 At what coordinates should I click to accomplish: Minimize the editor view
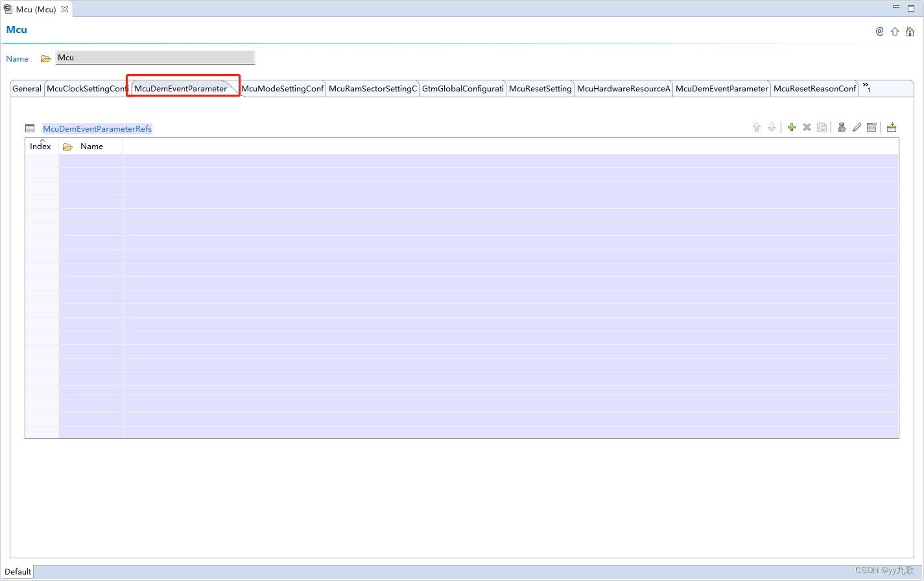[896, 7]
